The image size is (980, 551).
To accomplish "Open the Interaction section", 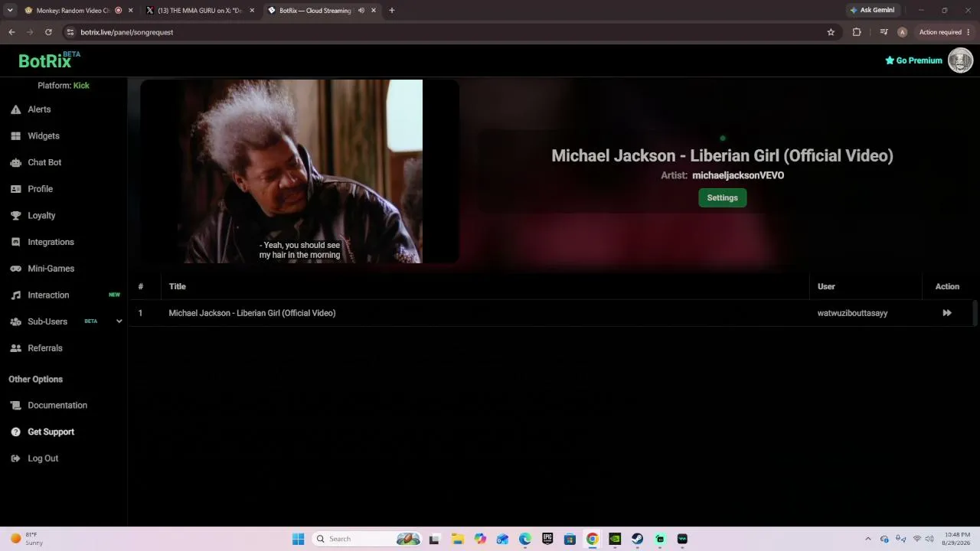I will 48,295.
